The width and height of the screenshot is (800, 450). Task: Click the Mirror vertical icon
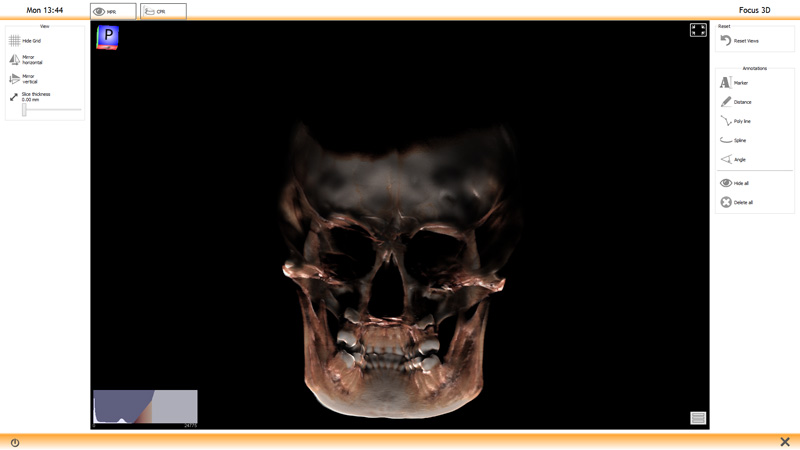coord(15,79)
